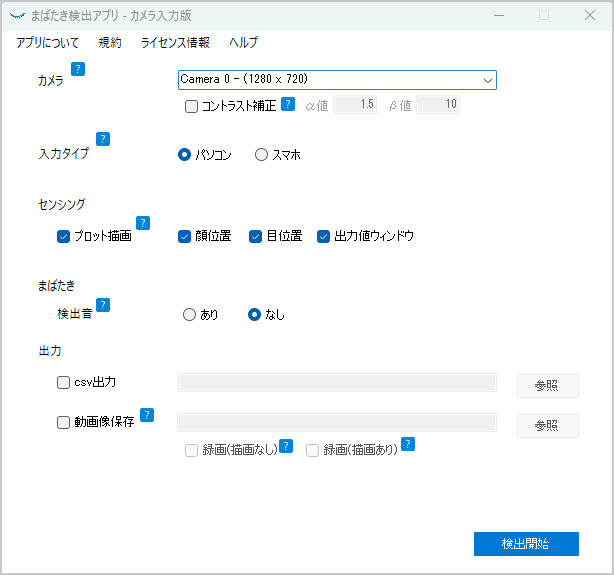Click 参照 button for video save
Viewport: 614px width, 575px height.
pos(547,426)
